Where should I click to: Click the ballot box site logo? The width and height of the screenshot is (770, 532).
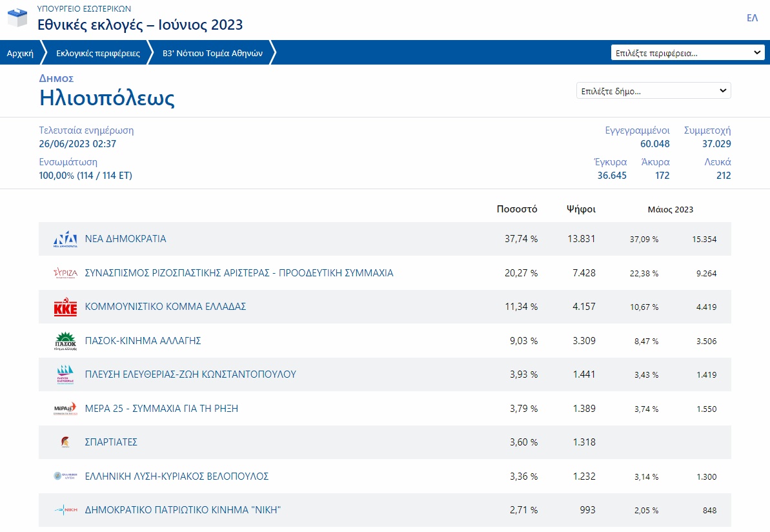(x=17, y=17)
